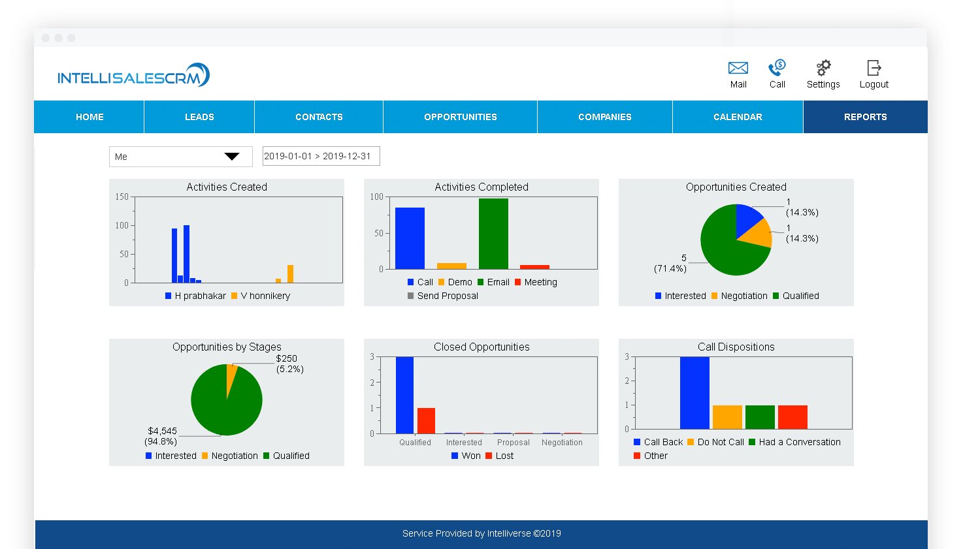This screenshot has width=980, height=549.
Task: Click the orange Do Not Call legend swatch
Action: tap(691, 442)
